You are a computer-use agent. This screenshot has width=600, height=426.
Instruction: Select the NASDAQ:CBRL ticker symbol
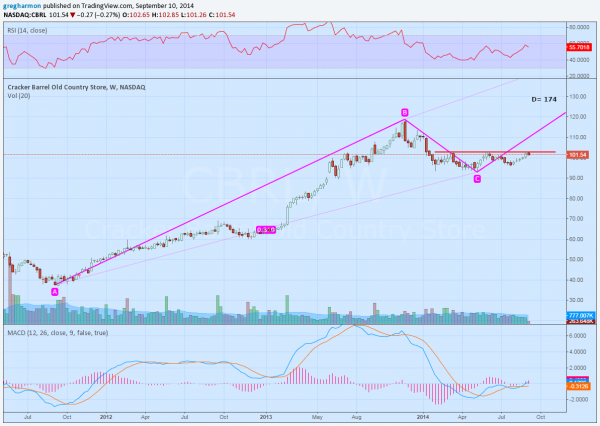tap(25, 15)
